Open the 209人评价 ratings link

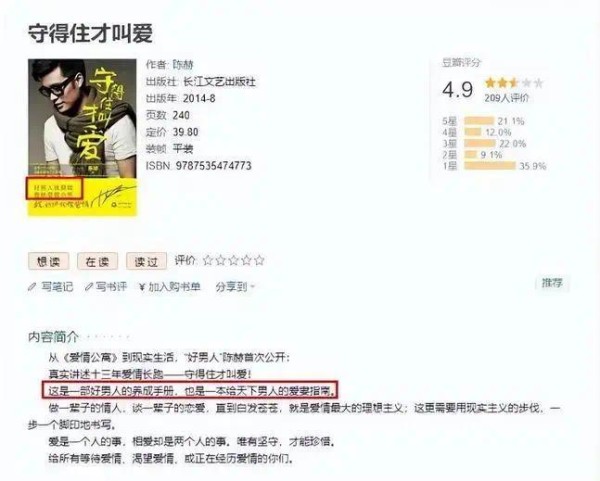(x=506, y=98)
